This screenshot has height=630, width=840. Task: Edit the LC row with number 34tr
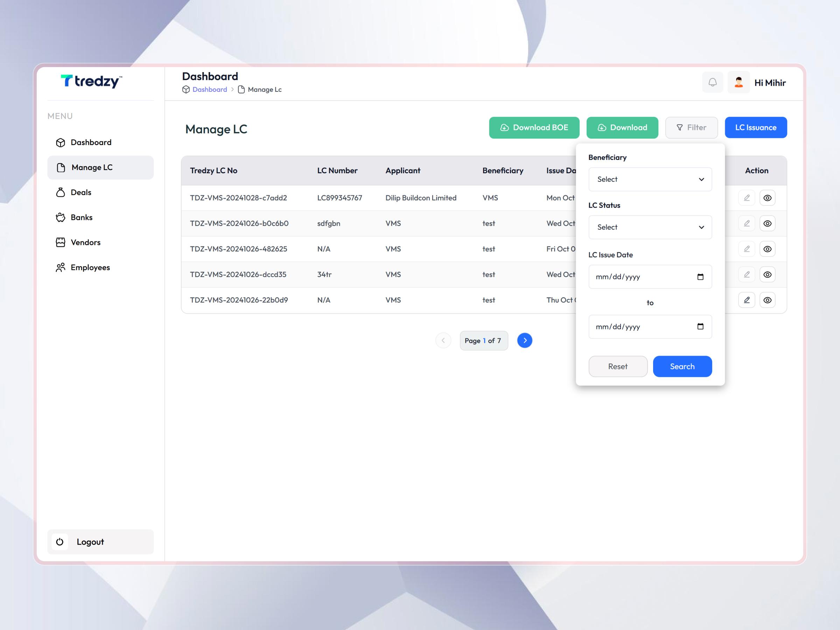746,274
